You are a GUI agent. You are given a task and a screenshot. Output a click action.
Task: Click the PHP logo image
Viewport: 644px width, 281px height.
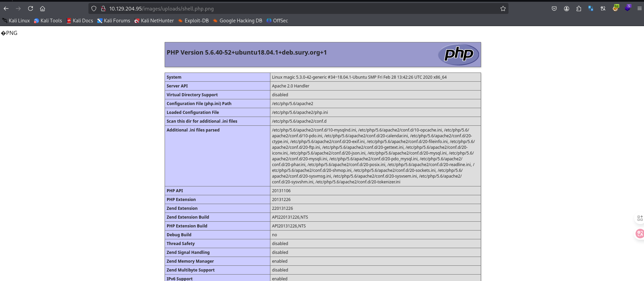(458, 54)
